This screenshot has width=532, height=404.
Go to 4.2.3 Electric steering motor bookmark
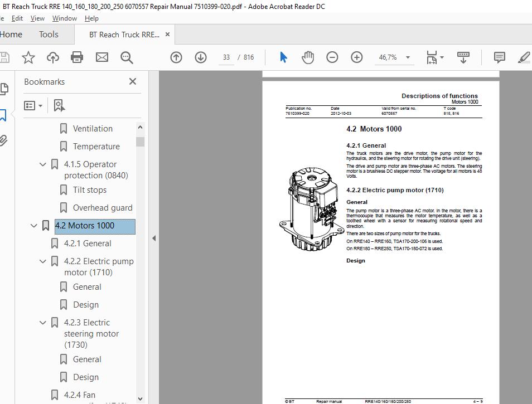click(91, 333)
